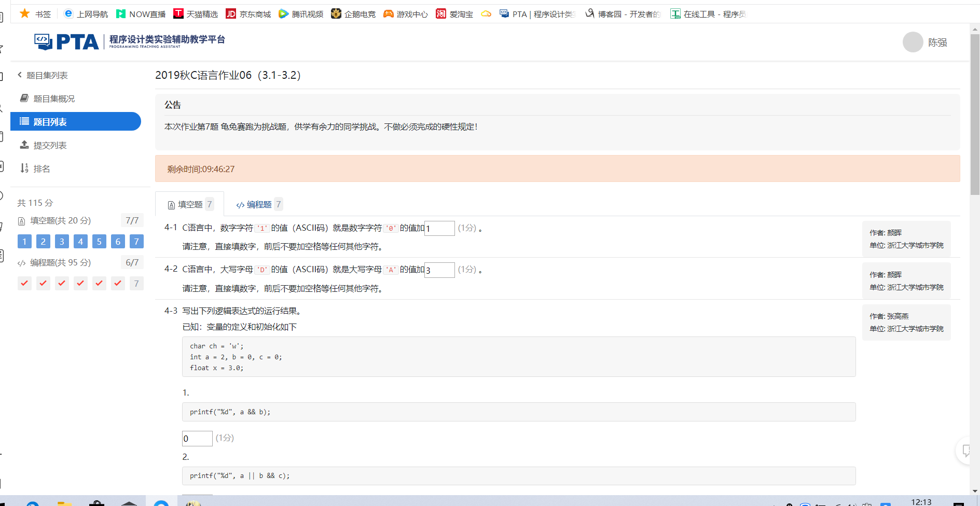Click the 6/7 progress badge
Screen dimensions: 980x506
point(132,262)
